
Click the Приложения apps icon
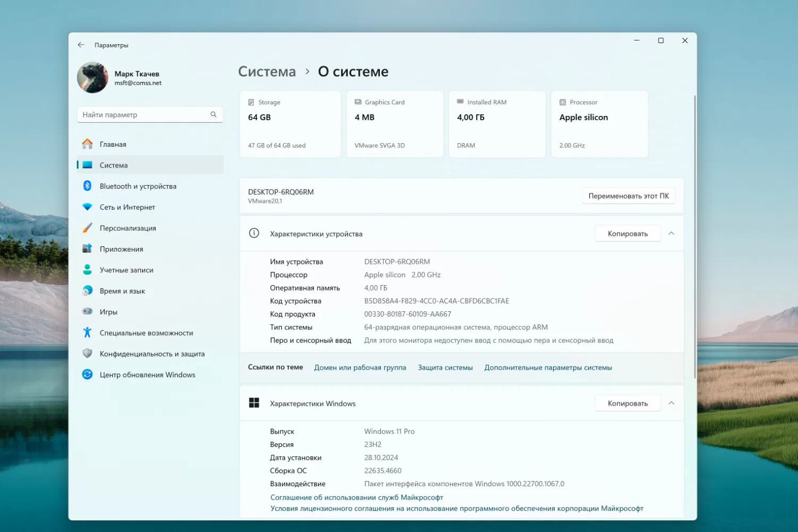point(87,248)
